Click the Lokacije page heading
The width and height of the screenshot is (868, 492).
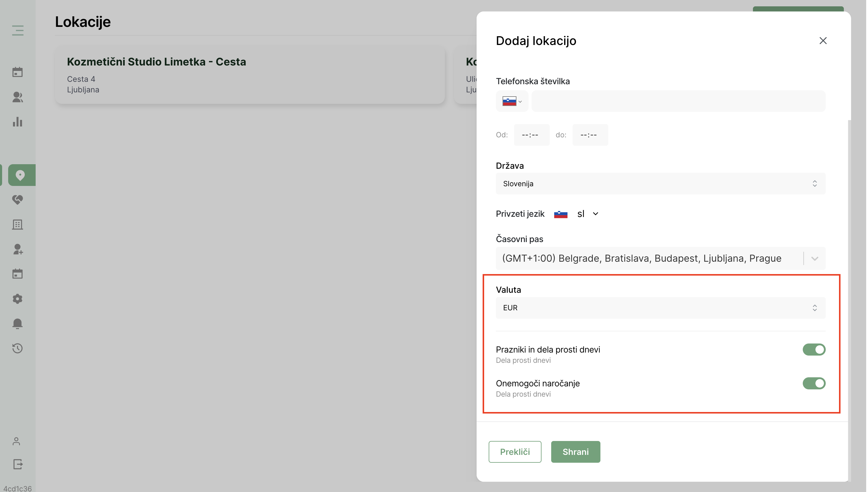pos(83,22)
